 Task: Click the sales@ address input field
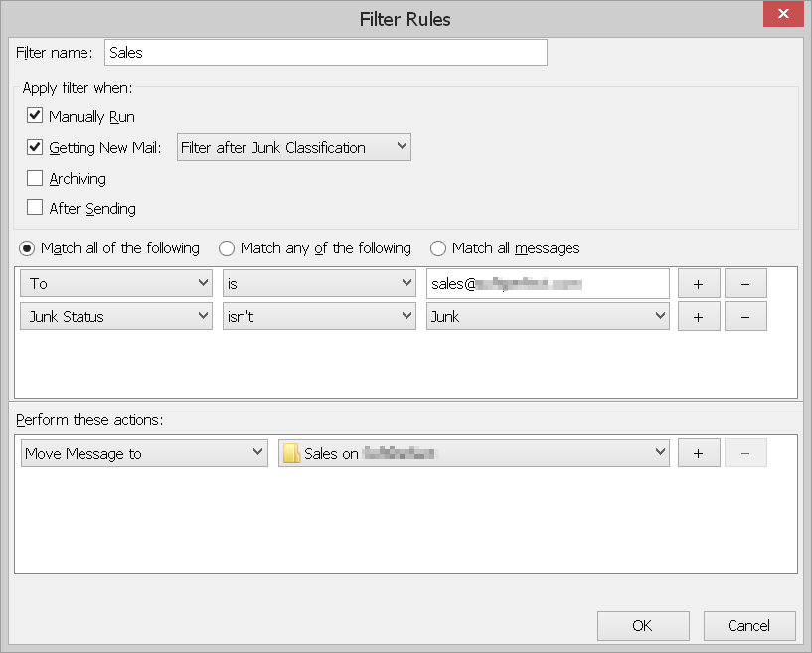[548, 284]
